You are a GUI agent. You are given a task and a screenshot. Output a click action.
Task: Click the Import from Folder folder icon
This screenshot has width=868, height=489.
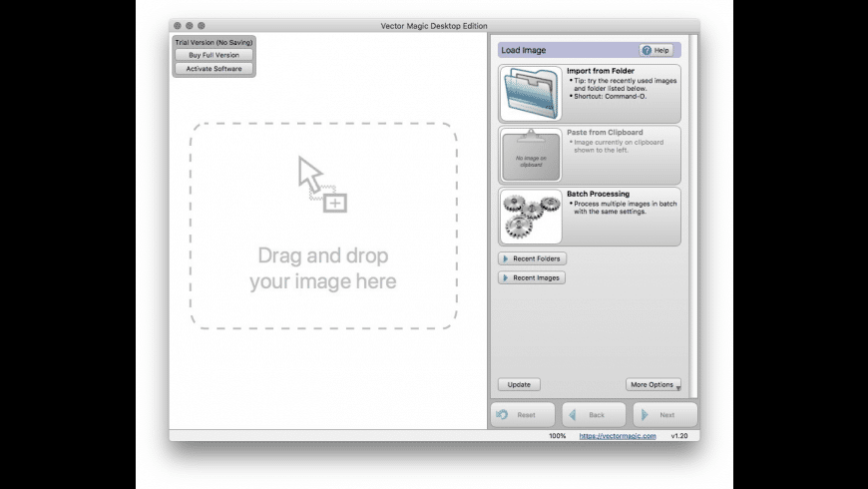click(x=531, y=93)
